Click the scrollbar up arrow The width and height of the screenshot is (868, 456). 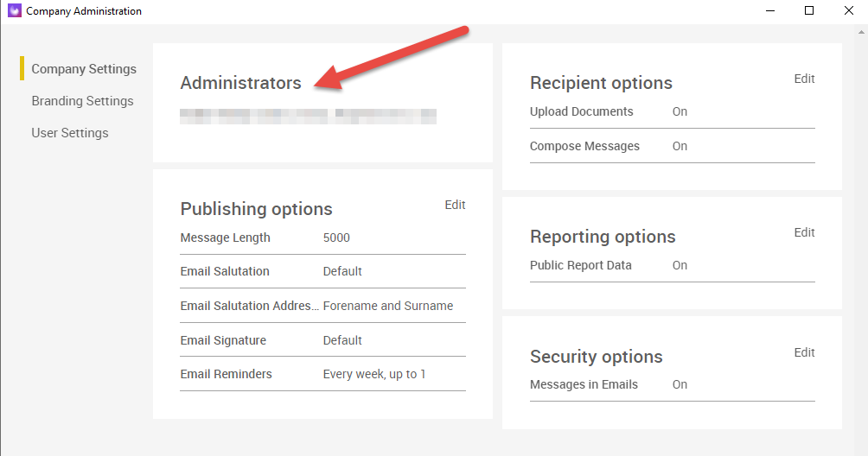(x=861, y=33)
